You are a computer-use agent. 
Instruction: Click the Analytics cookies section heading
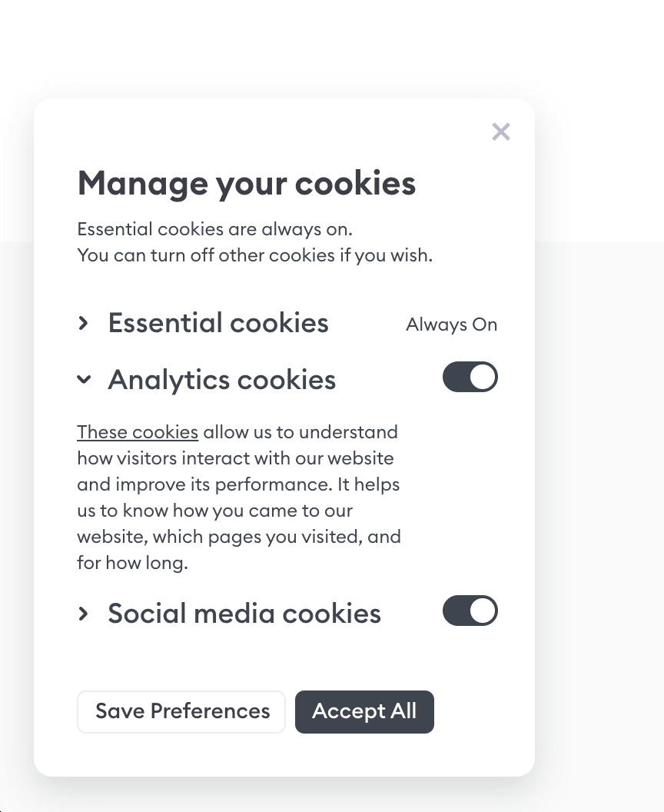tap(222, 380)
